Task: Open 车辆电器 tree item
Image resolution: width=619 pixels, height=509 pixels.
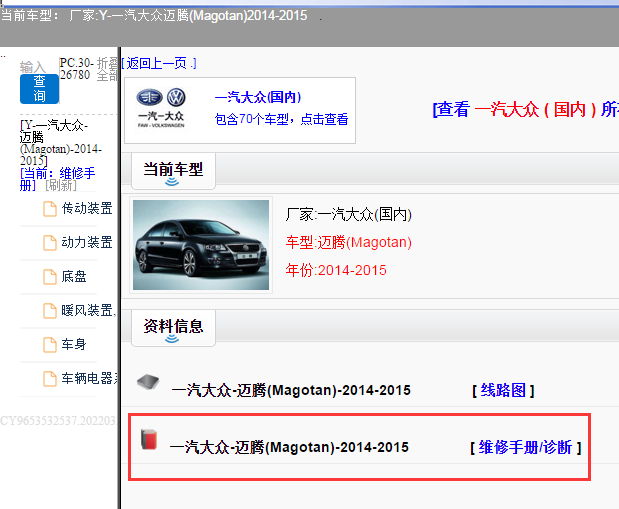Action: click(x=89, y=378)
